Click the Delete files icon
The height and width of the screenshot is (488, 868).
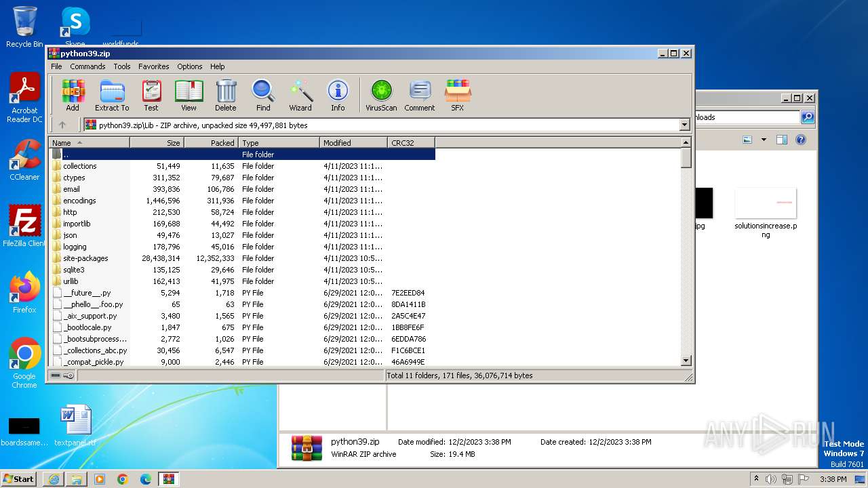click(226, 95)
